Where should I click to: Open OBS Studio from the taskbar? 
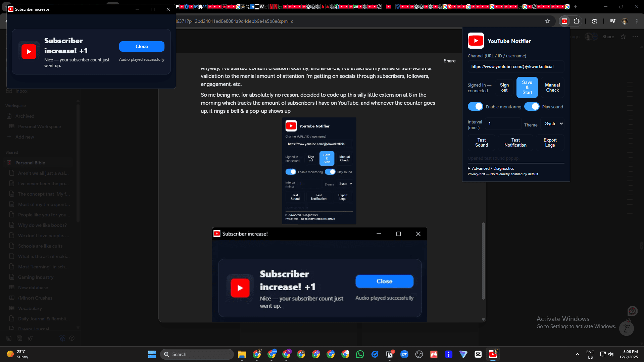click(x=419, y=354)
